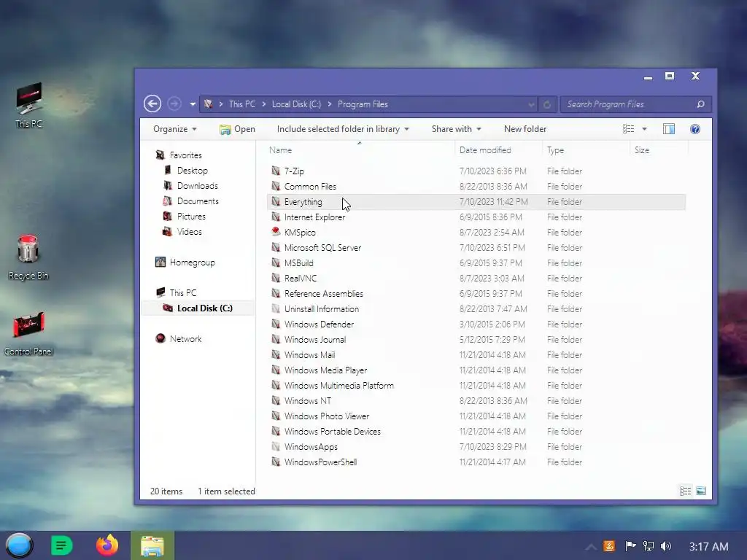The width and height of the screenshot is (747, 560).
Task: Select the 'Reference Assemblies' folder name
Action: pos(323,293)
